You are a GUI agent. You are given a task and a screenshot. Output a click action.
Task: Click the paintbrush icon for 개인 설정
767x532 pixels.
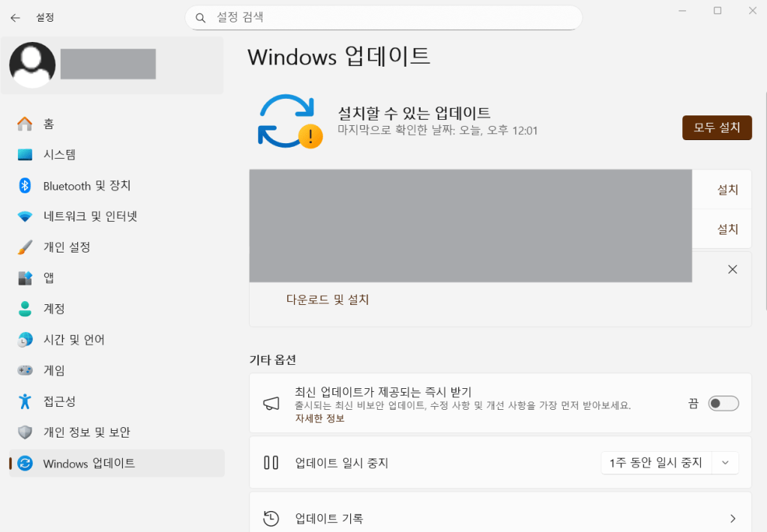25,247
